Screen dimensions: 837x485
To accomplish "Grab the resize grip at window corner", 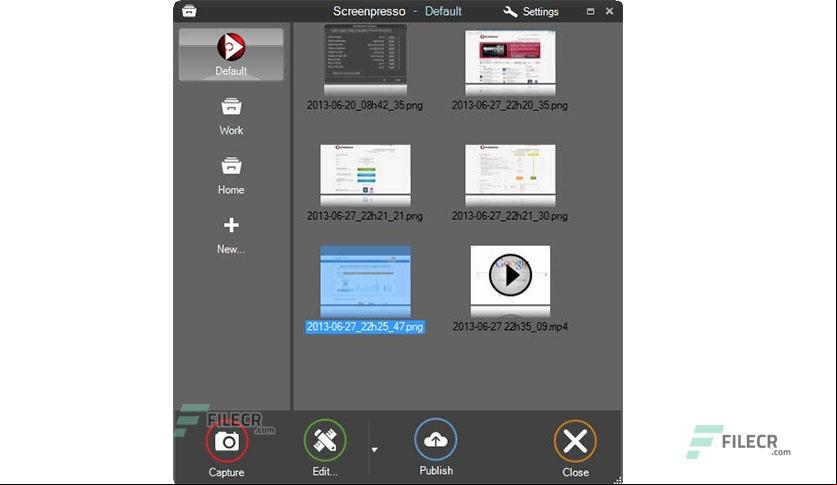I will point(618,480).
